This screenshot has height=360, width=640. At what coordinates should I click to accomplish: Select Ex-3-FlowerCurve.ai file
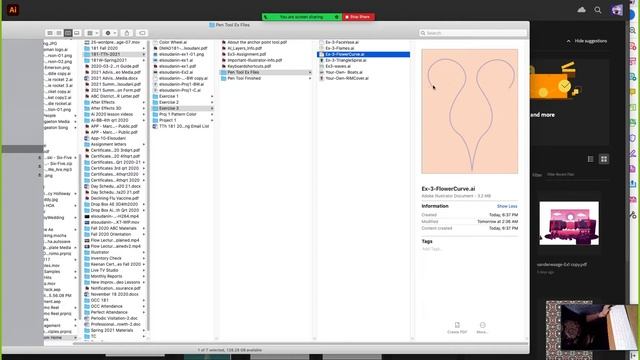pos(364,54)
